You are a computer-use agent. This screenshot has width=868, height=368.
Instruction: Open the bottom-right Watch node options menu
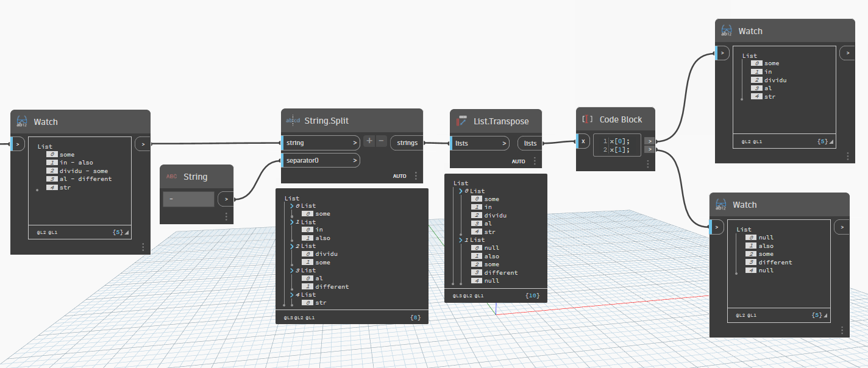[x=842, y=330]
